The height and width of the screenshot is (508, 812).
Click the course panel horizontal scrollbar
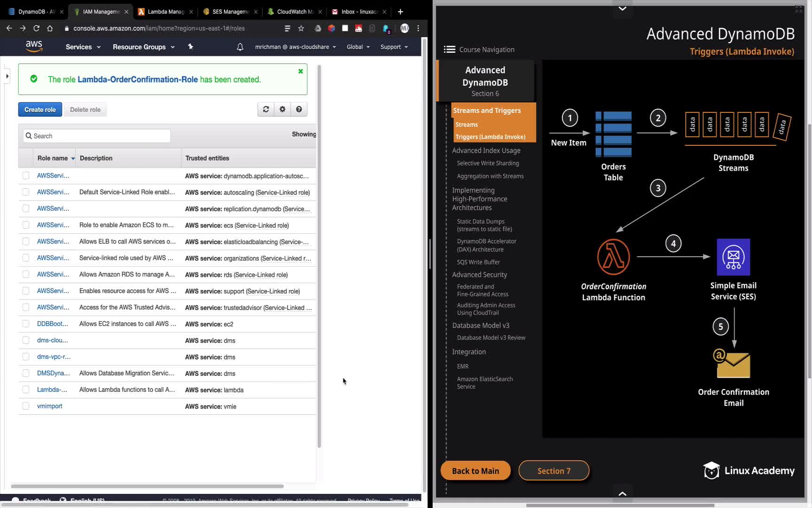point(620,506)
